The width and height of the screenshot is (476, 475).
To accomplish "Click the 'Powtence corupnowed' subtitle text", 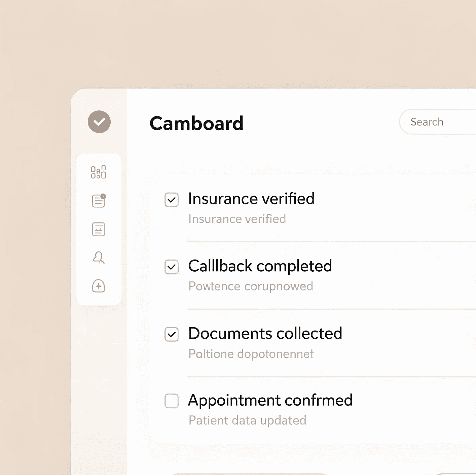I will tap(251, 286).
